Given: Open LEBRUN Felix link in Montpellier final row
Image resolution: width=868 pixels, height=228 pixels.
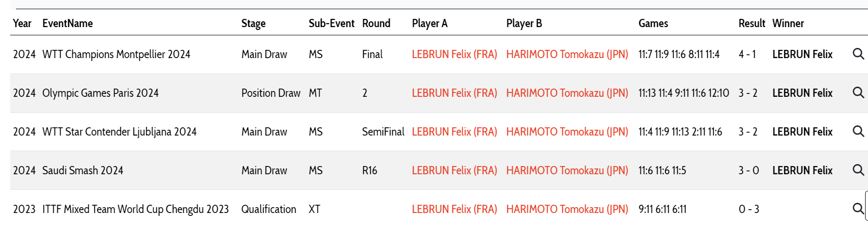Looking at the screenshot, I should [454, 54].
